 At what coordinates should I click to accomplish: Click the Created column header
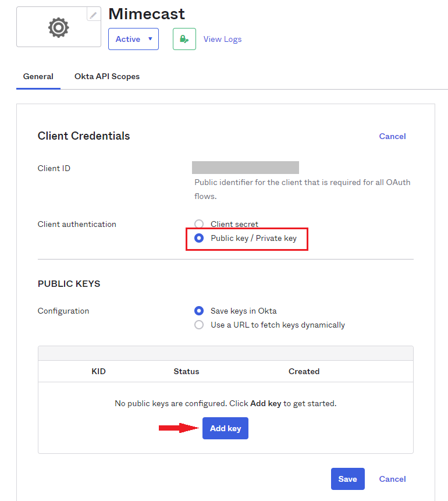(x=304, y=371)
